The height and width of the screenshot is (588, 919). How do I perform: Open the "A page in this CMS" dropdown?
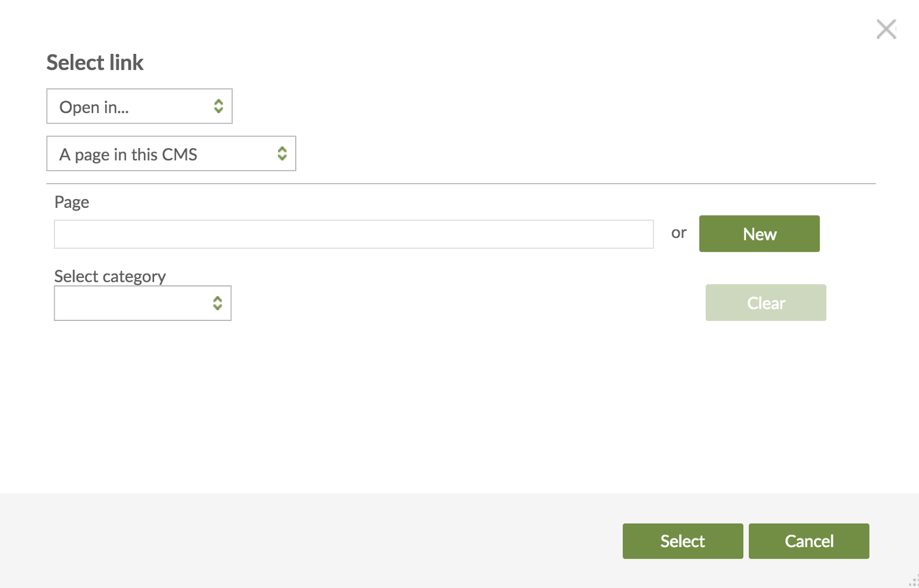coord(161,154)
